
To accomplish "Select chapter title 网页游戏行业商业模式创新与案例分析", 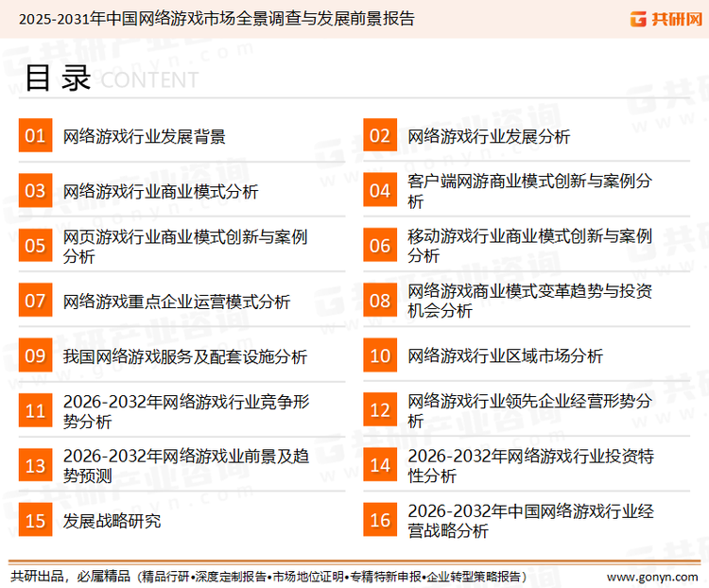I will [185, 246].
